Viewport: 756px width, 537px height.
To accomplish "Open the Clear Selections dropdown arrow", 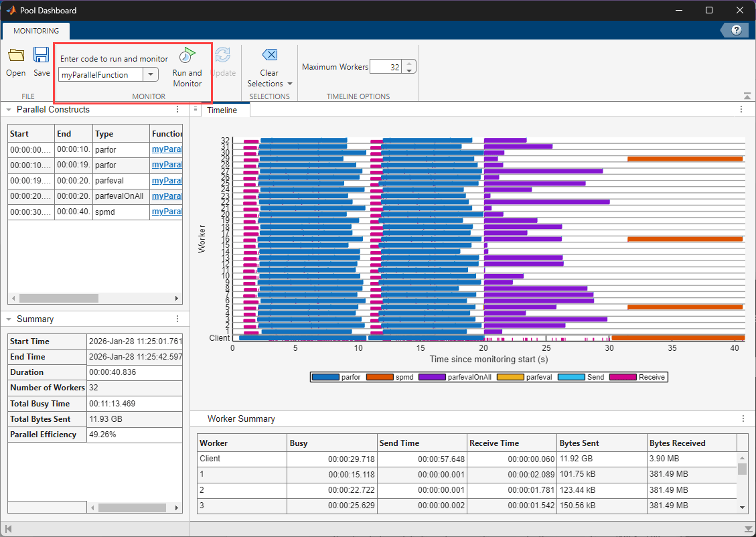I will tap(290, 84).
